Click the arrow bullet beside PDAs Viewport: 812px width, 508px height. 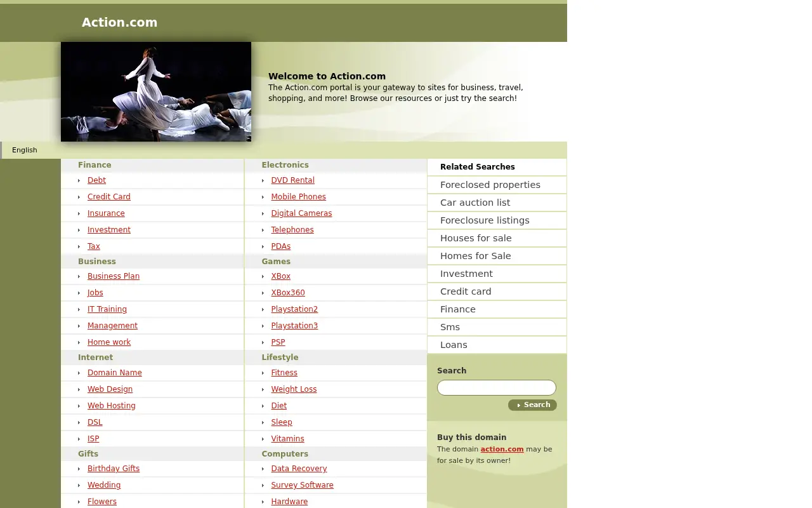(263, 247)
